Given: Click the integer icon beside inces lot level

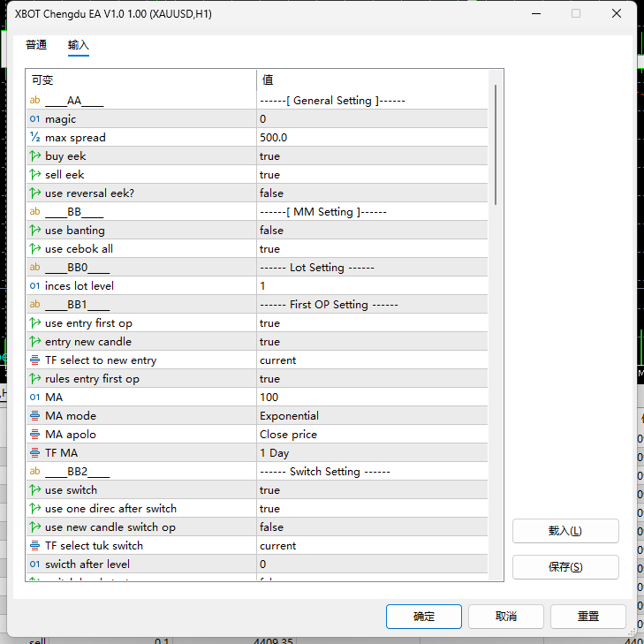Looking at the screenshot, I should click(x=35, y=286).
